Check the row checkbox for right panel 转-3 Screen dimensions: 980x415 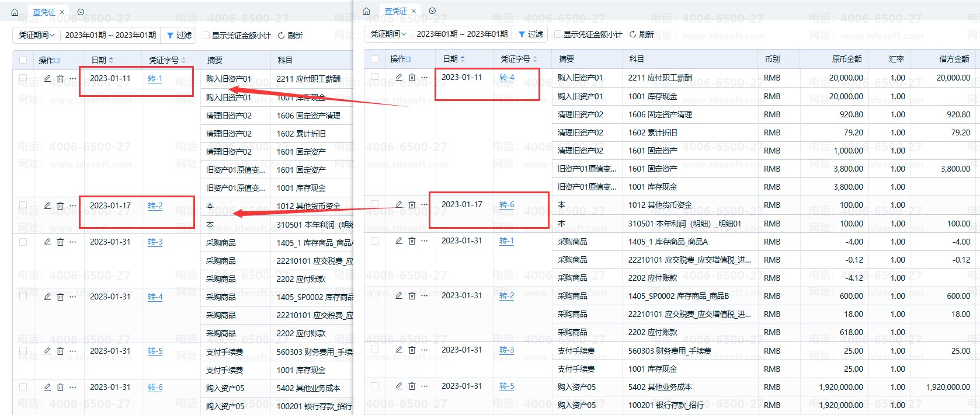click(374, 350)
